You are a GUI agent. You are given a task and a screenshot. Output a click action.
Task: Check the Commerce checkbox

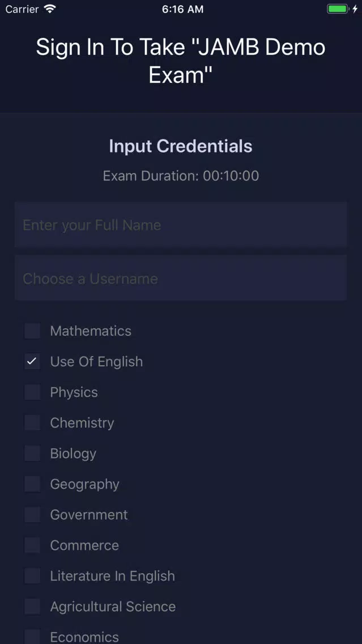(32, 545)
